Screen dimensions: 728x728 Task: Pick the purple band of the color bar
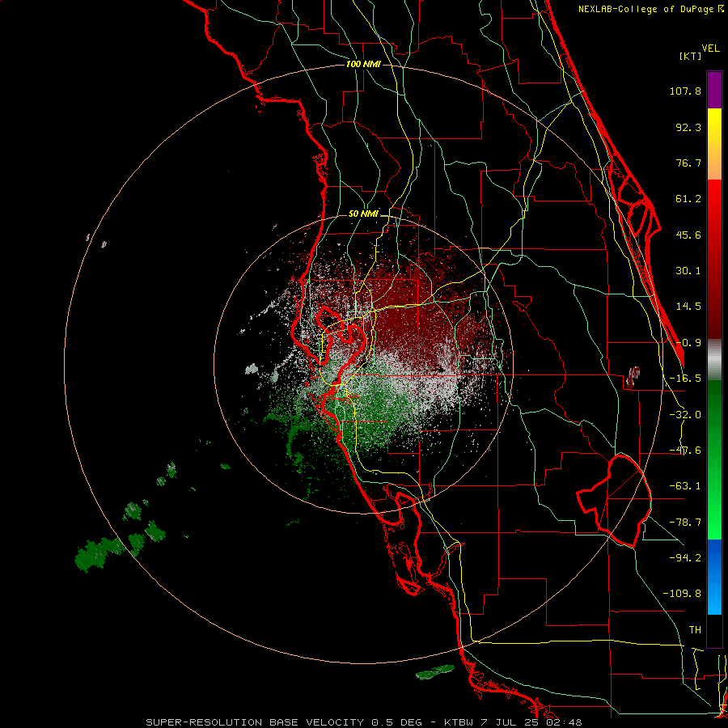pyautogui.click(x=714, y=90)
